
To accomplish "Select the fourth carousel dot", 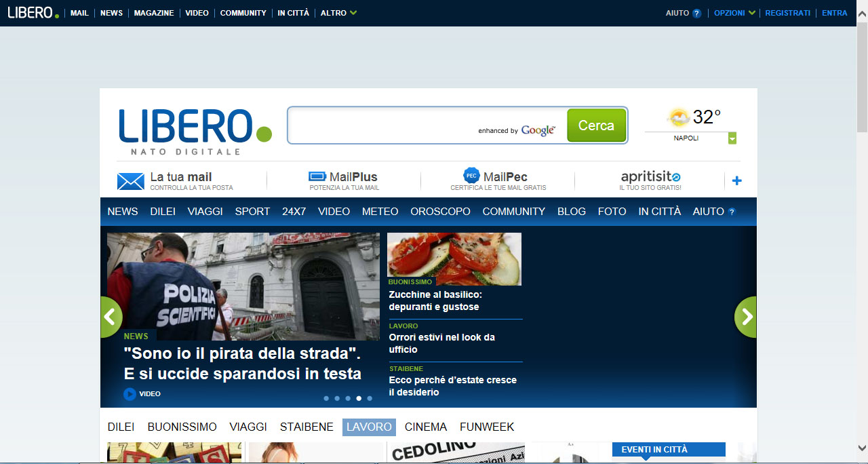I will click(359, 399).
